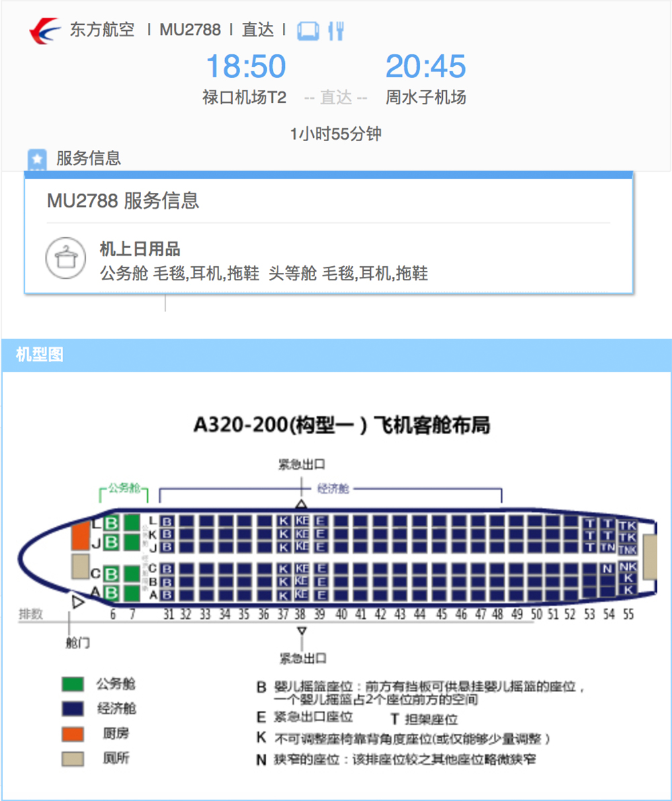The height and width of the screenshot is (801, 672).
Task: Click the orange galley block in nose
Action: point(80,536)
